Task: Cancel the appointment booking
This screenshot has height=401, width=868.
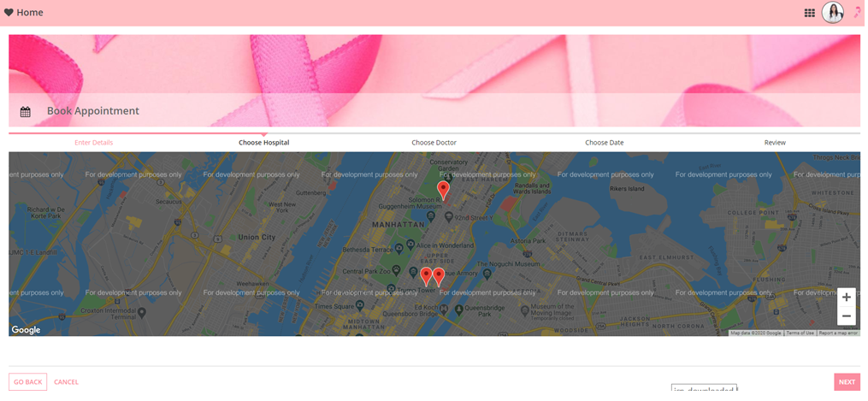Action: (67, 382)
